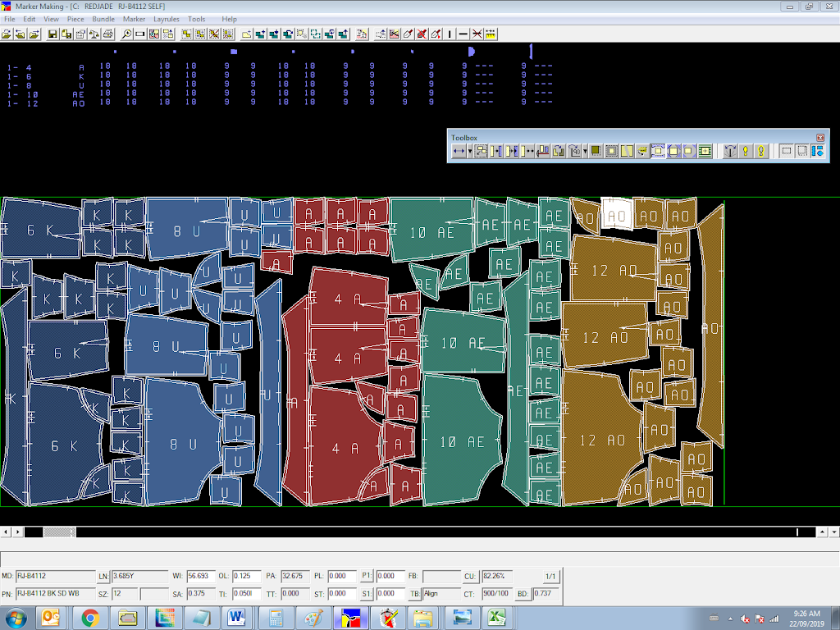Click the muted volume tray icon
Screen dimensions: 840x630
[745, 619]
